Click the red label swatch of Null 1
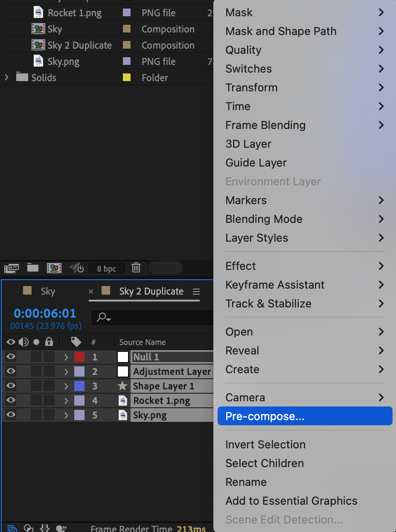 [79, 357]
